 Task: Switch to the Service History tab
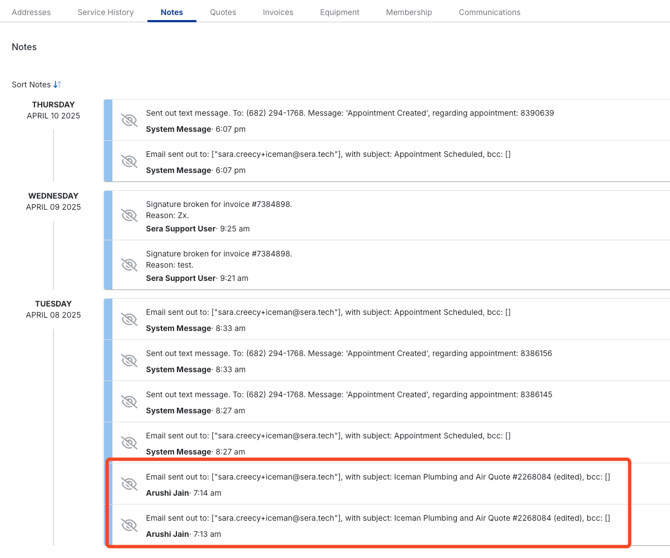coord(106,12)
